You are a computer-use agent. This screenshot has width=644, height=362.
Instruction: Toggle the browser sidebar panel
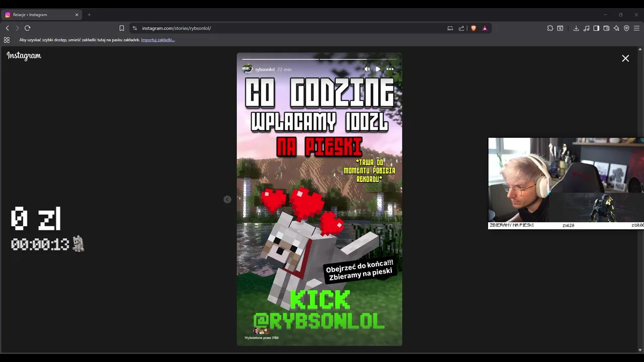click(x=596, y=28)
